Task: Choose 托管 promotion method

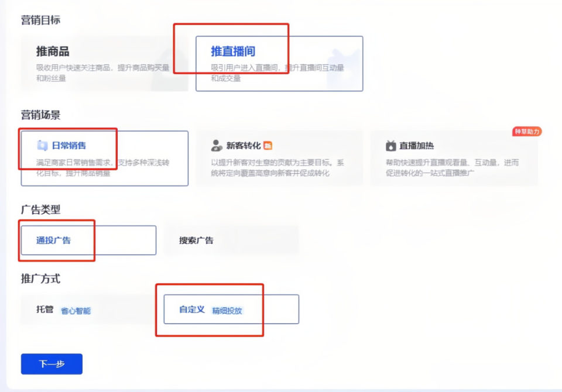Action: pos(88,310)
